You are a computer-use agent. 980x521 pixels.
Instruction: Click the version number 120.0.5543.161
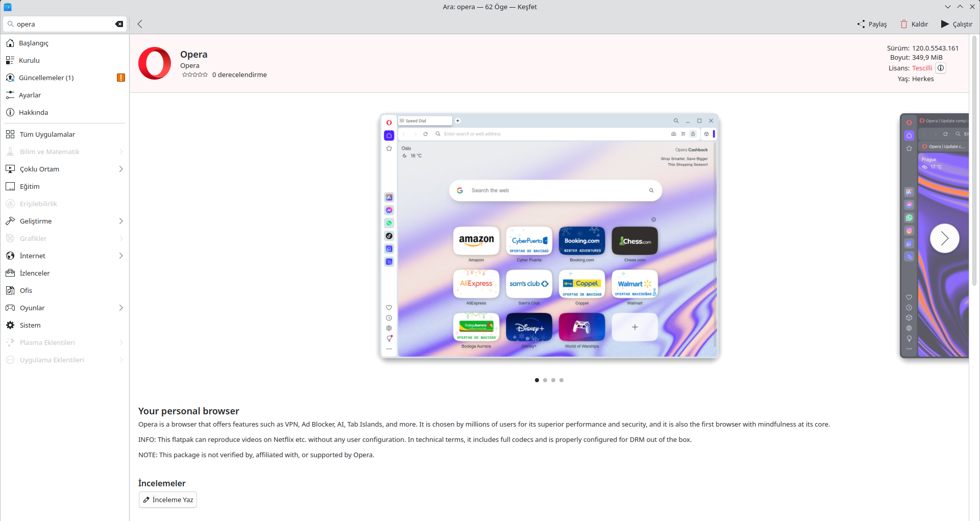click(x=935, y=48)
